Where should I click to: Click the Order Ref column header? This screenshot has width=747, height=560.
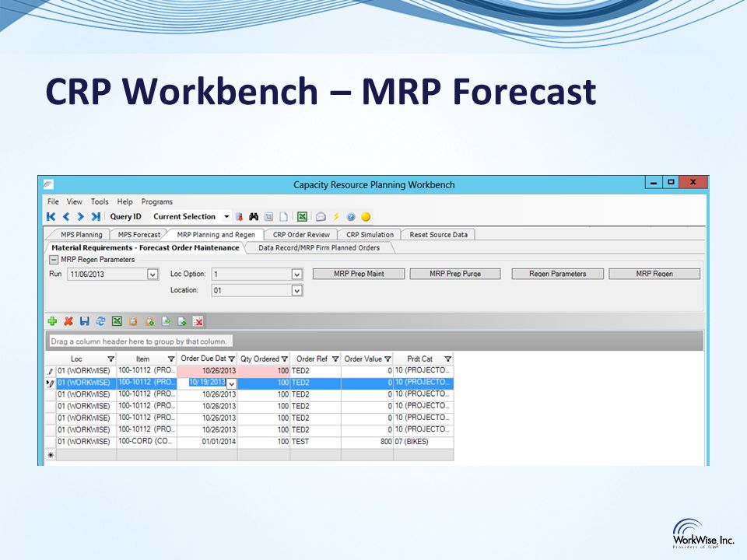(x=311, y=359)
